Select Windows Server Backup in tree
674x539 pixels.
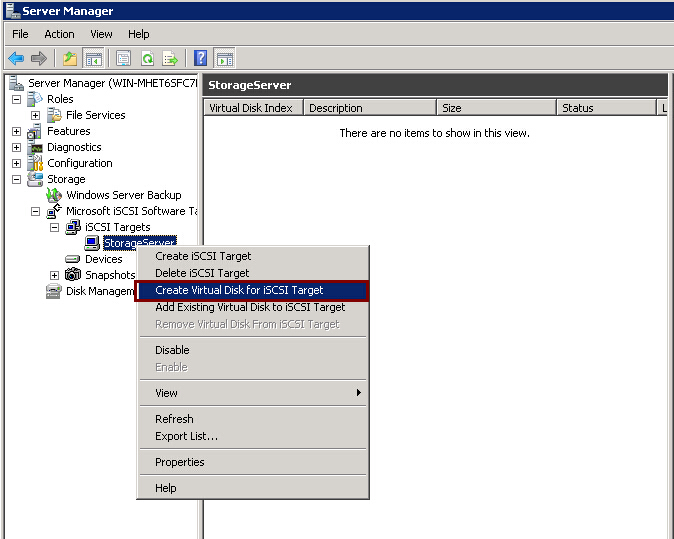click(123, 195)
